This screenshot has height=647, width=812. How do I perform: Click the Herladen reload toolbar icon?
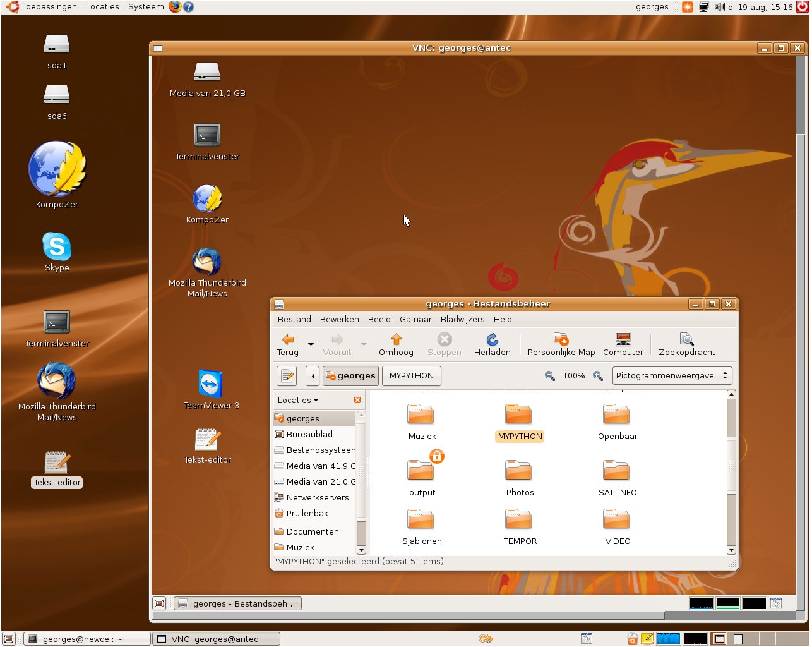[492, 344]
